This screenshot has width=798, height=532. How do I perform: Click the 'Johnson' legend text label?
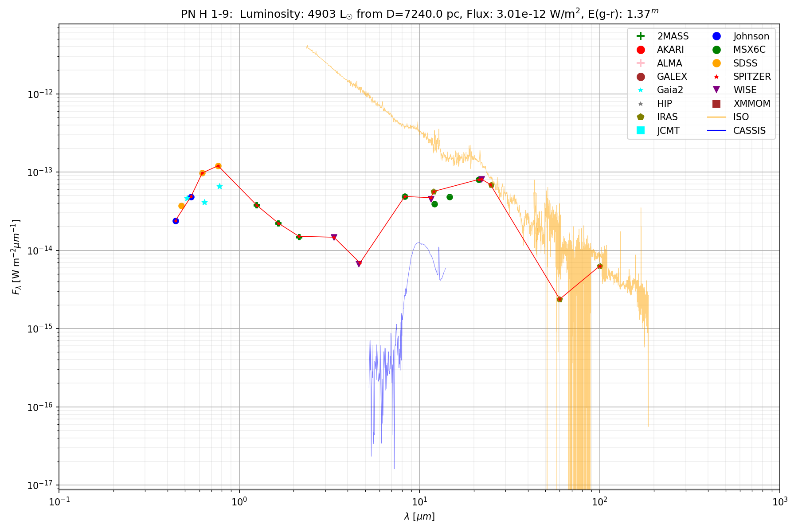(x=751, y=36)
